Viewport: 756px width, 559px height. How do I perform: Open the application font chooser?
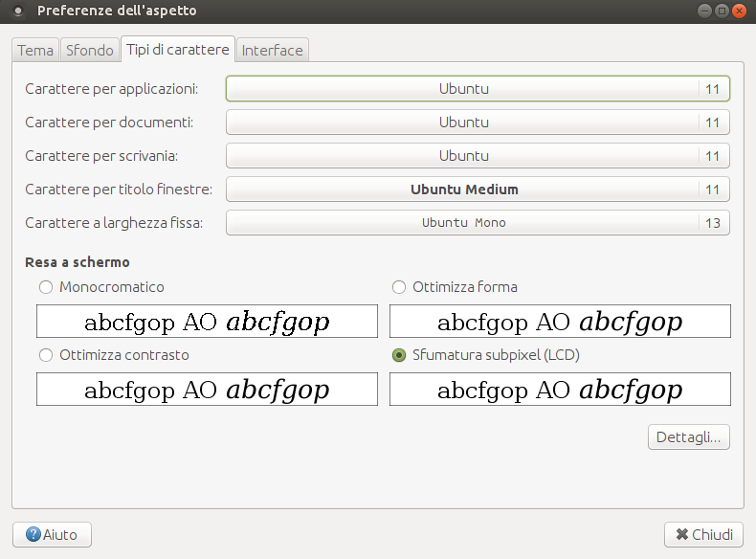[x=478, y=89]
